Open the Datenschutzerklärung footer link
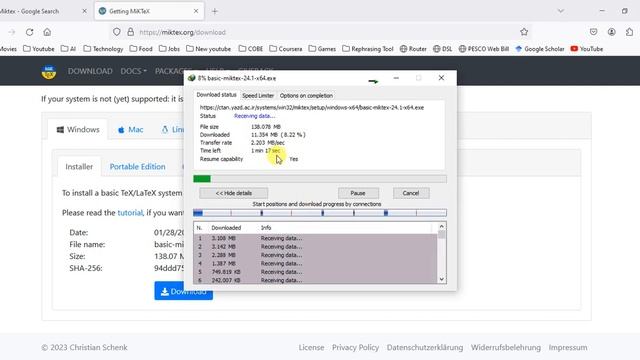Screen dimensions: 640x360 pos(425,347)
